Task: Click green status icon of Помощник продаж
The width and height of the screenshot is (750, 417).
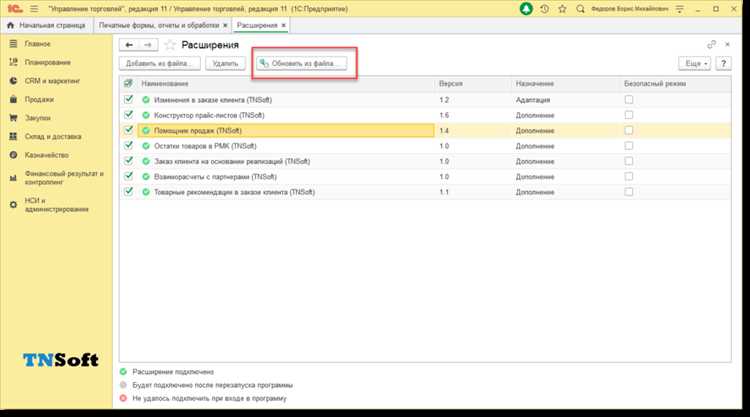Action: [x=146, y=131]
